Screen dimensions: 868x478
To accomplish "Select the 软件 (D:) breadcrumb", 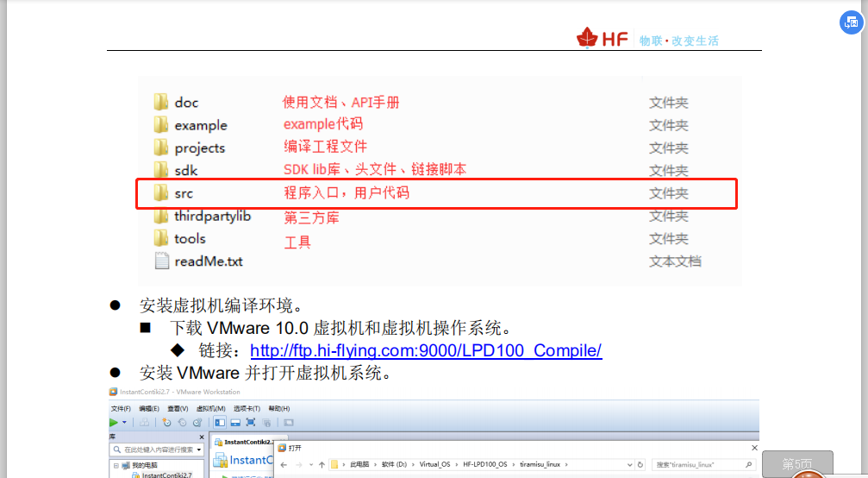I will pyautogui.click(x=394, y=465).
